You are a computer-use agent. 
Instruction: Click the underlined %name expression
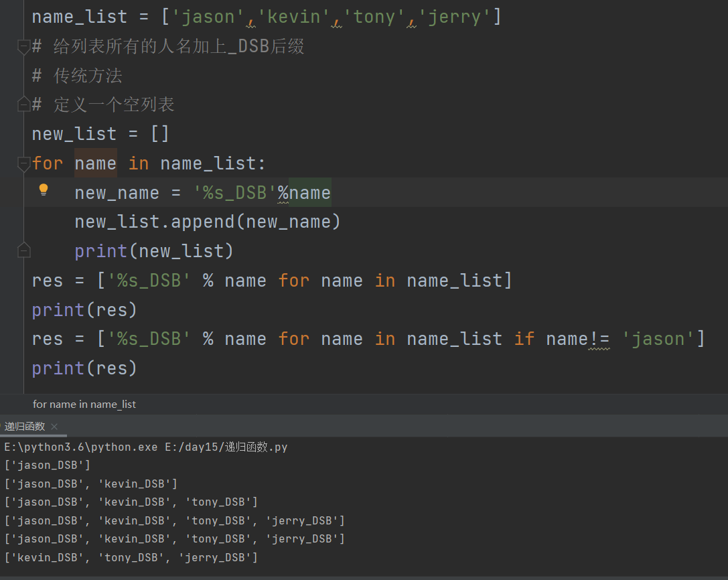pyautogui.click(x=304, y=193)
